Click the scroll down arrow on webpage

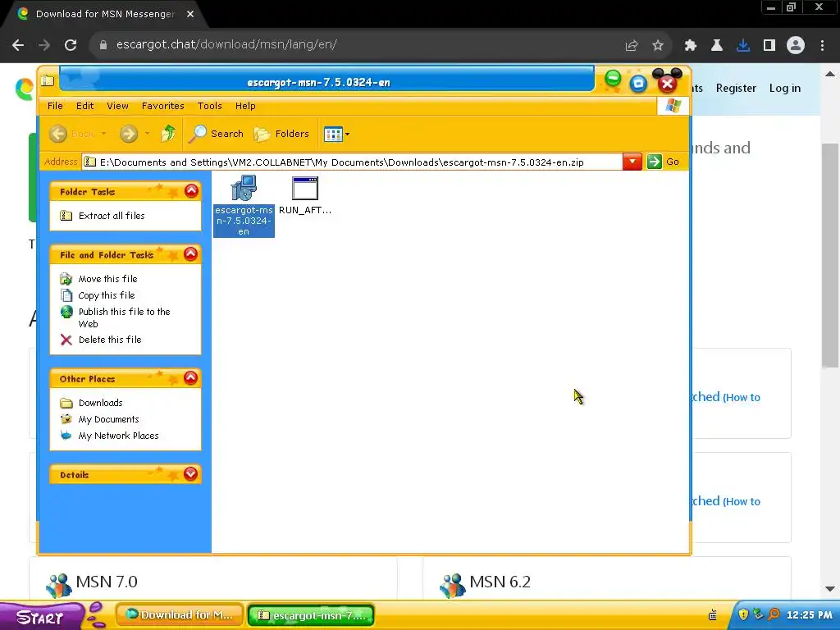(x=830, y=589)
